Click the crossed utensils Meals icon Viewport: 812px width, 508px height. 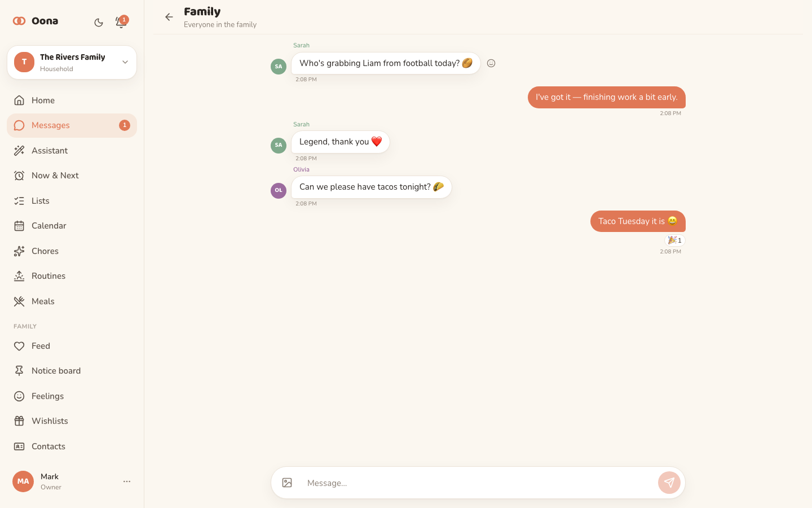click(x=19, y=301)
